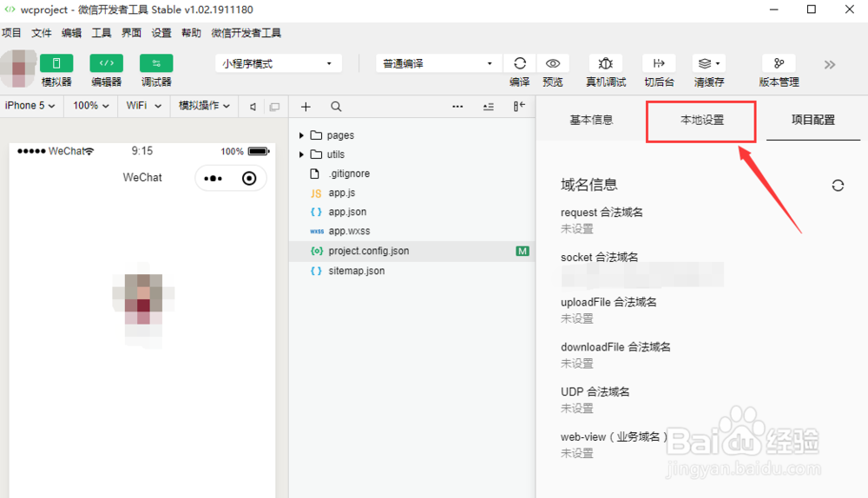868x498 pixels.
Task: Open the mini program mode (小程序模式) dropdown
Action: pyautogui.click(x=278, y=63)
